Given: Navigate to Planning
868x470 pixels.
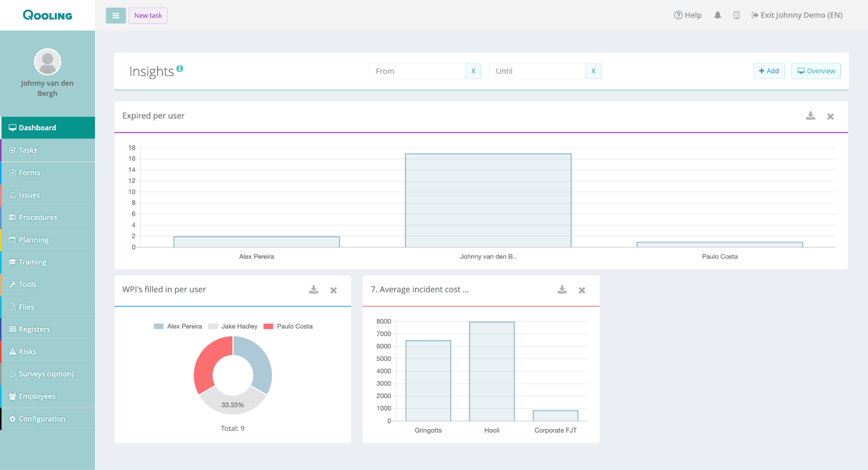Looking at the screenshot, I should tap(48, 240).
